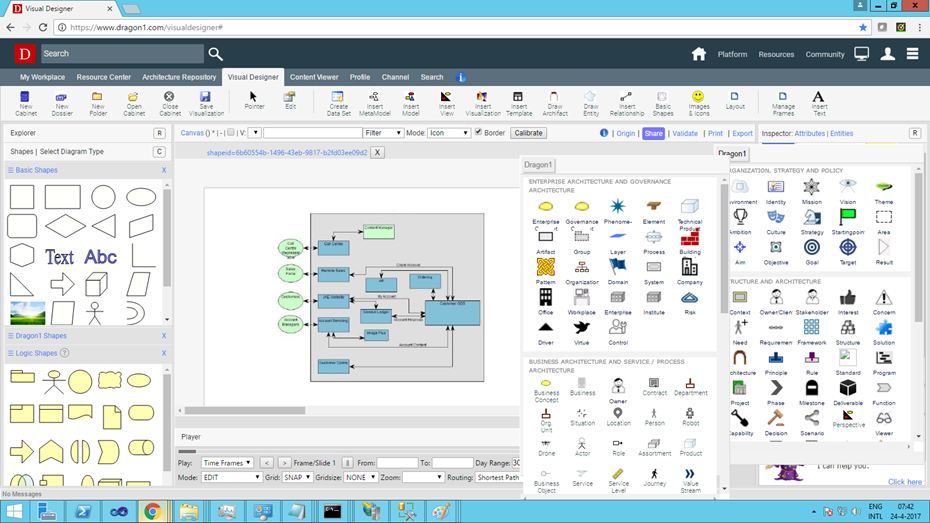Image resolution: width=930 pixels, height=523 pixels.
Task: Toggle the Border checkbox
Action: 478,132
